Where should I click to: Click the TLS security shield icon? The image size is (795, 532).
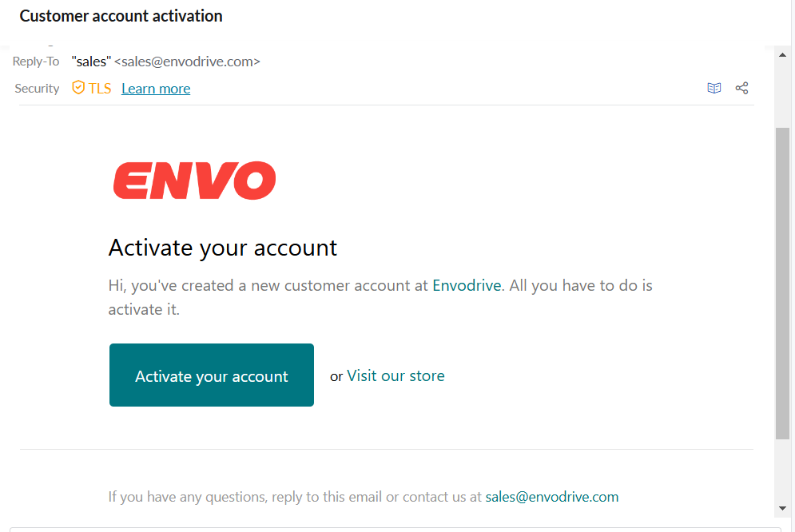pyautogui.click(x=78, y=88)
